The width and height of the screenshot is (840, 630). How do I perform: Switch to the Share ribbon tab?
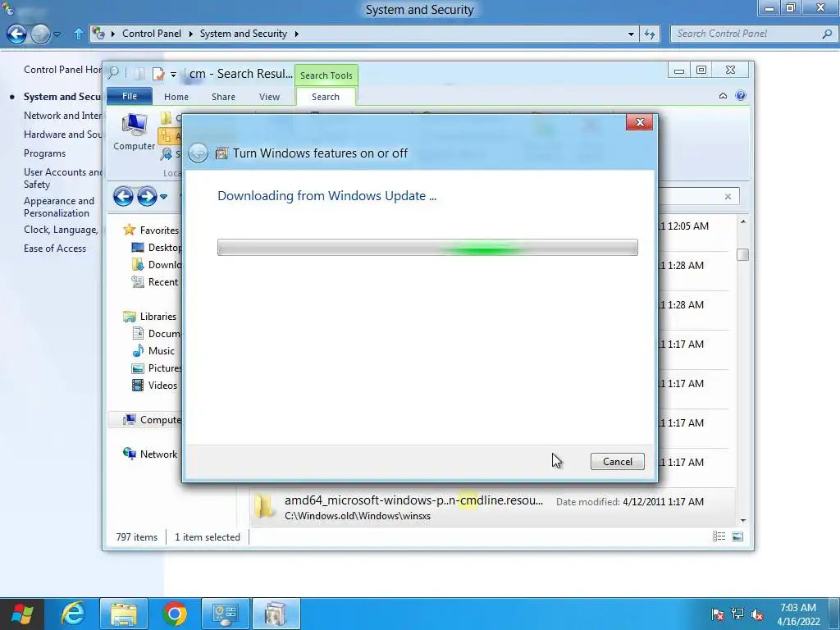point(223,97)
